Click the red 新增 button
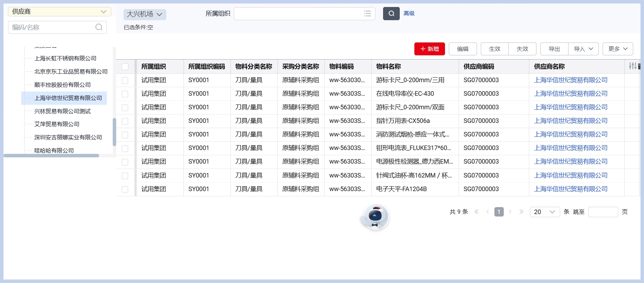Screen dimensions: 644x283 (x=430, y=49)
